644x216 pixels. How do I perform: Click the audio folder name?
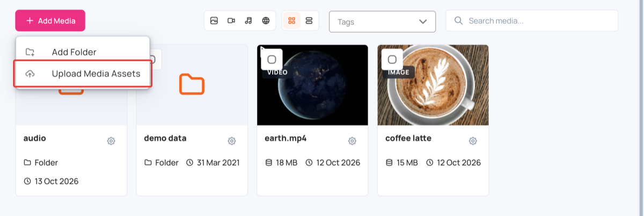pyautogui.click(x=35, y=138)
